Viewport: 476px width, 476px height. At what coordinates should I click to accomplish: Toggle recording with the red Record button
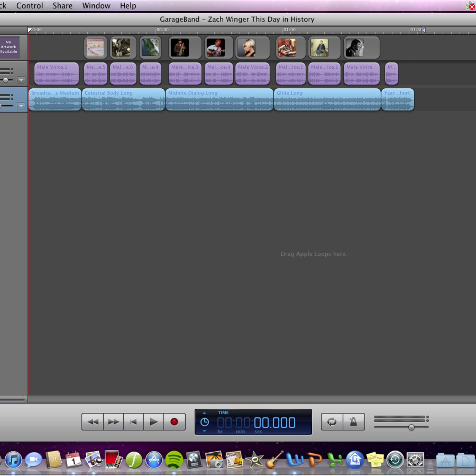[x=174, y=422]
